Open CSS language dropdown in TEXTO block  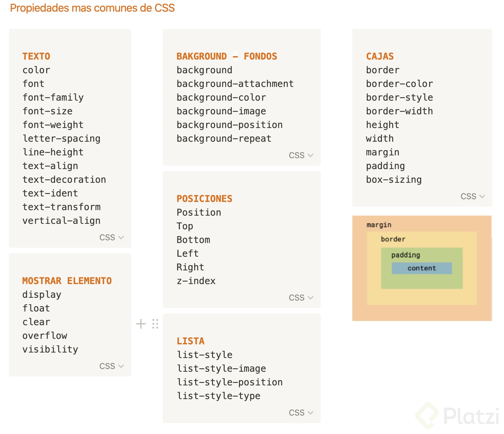111,238
